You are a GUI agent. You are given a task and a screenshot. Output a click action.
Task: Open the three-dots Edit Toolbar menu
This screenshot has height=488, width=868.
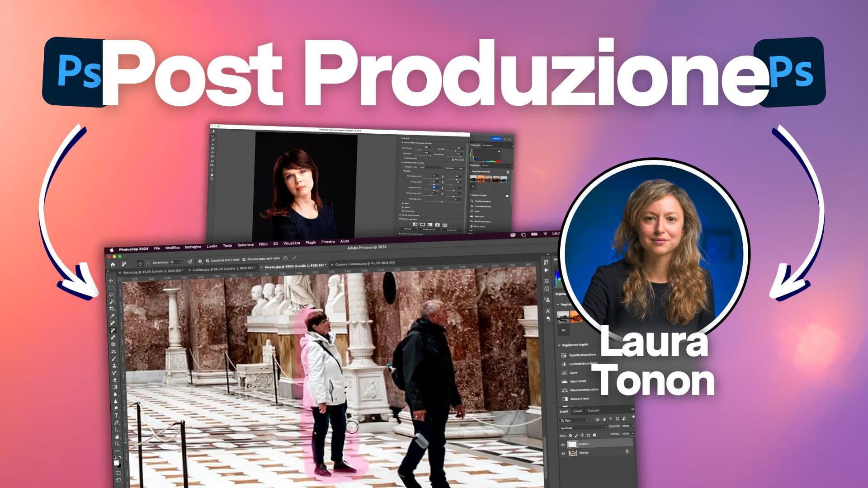click(x=117, y=450)
